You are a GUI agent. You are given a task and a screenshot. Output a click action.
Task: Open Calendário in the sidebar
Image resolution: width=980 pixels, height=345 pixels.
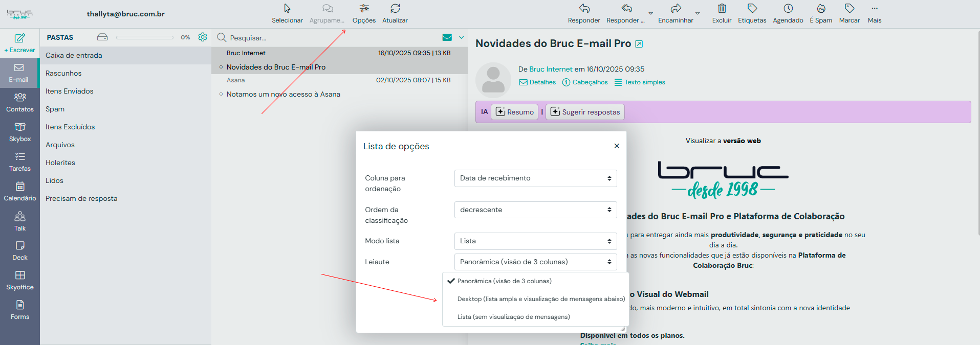point(19,192)
